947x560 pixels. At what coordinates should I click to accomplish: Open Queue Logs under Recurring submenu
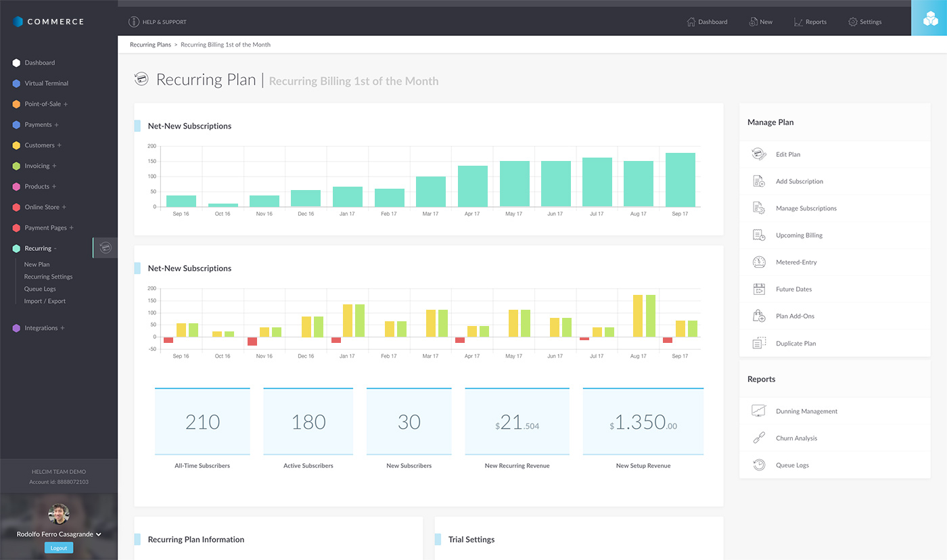click(40, 289)
